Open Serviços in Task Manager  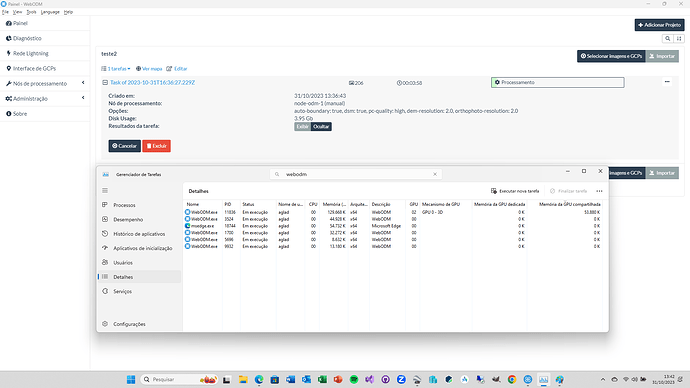(x=139, y=291)
